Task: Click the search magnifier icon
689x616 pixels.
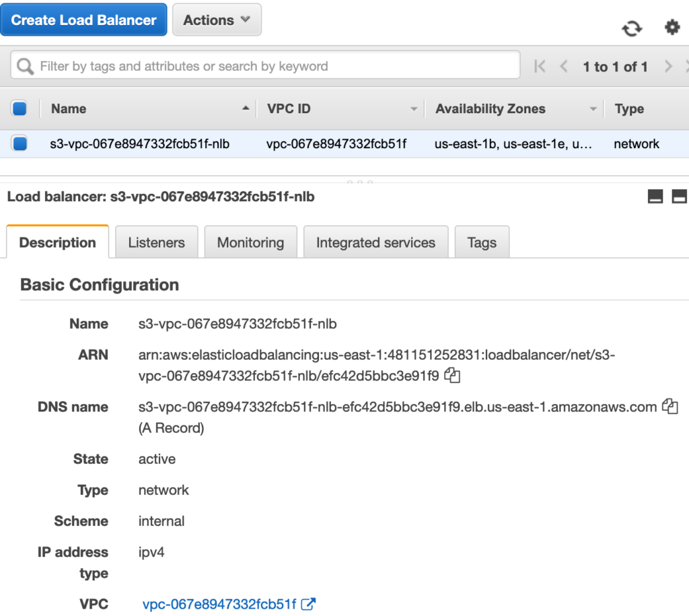Action: pos(25,67)
